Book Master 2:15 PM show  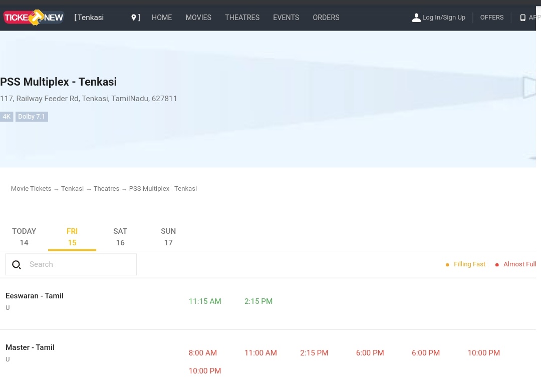point(314,353)
